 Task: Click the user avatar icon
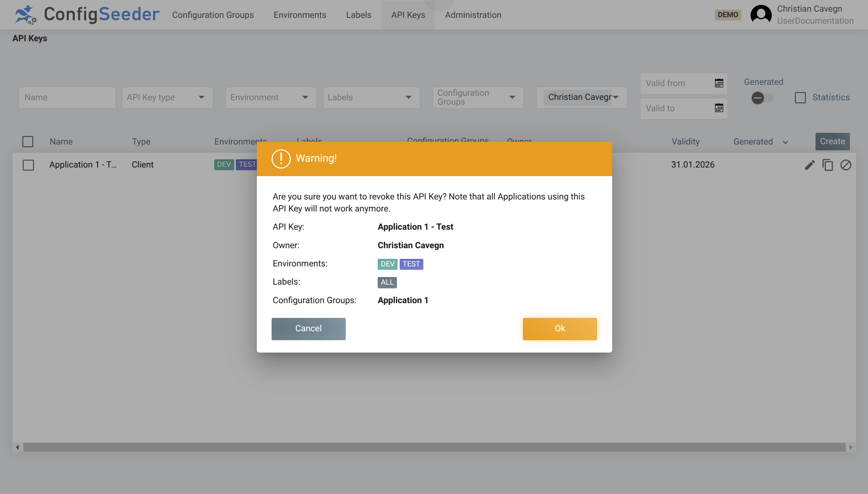(761, 15)
